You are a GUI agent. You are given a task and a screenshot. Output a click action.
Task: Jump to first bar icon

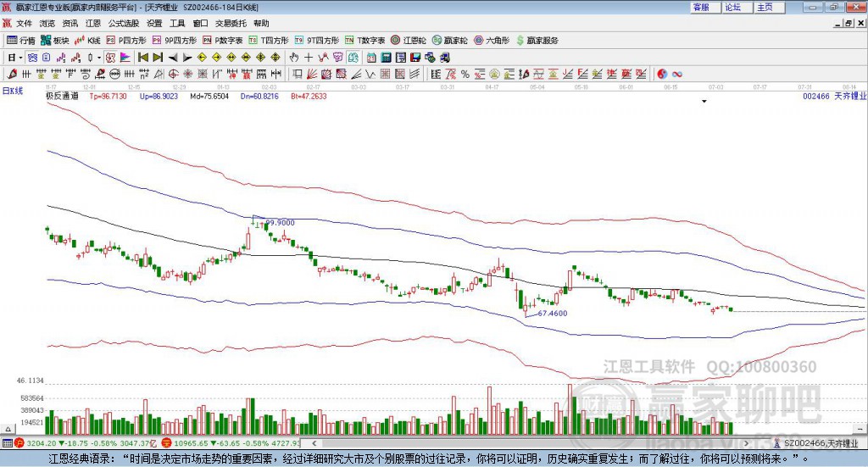click(142, 58)
